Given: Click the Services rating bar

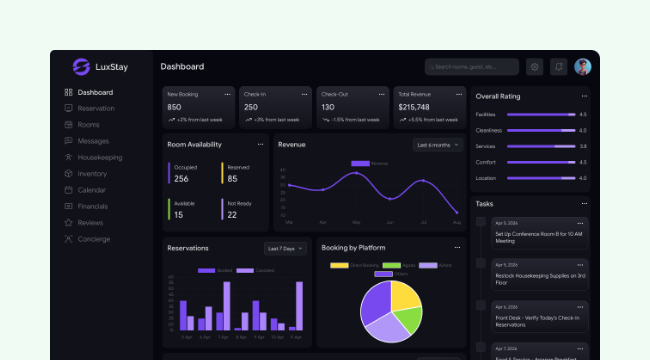Looking at the screenshot, I should coord(541,146).
